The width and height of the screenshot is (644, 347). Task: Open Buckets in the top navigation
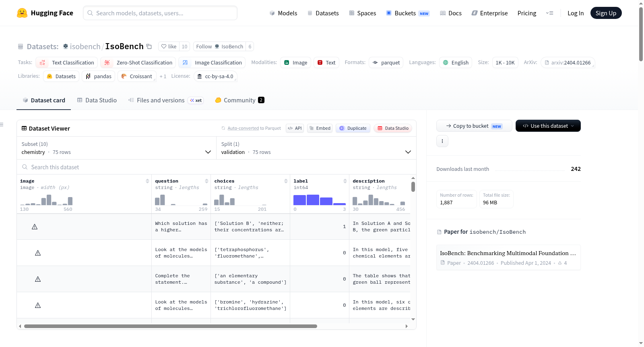[x=408, y=13]
